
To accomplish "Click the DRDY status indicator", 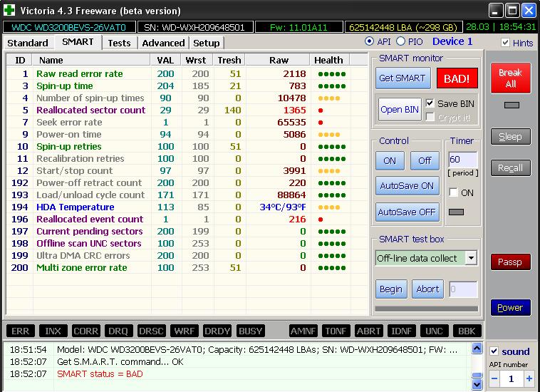I will [x=217, y=331].
